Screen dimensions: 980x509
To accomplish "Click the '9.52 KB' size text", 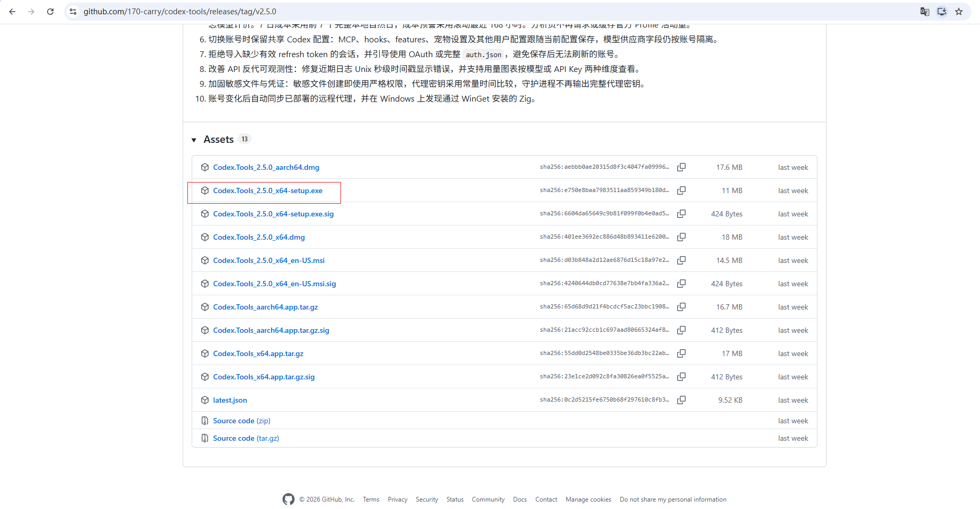I will tap(730, 400).
